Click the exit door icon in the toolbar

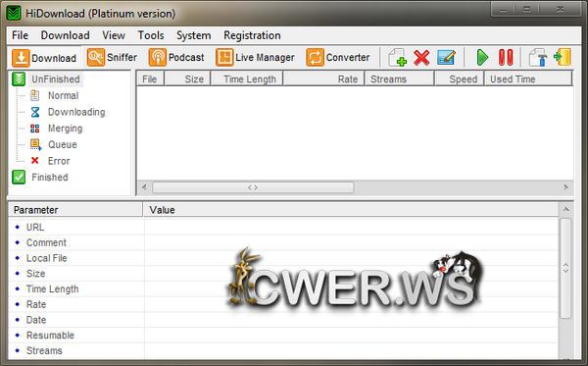pos(563,57)
